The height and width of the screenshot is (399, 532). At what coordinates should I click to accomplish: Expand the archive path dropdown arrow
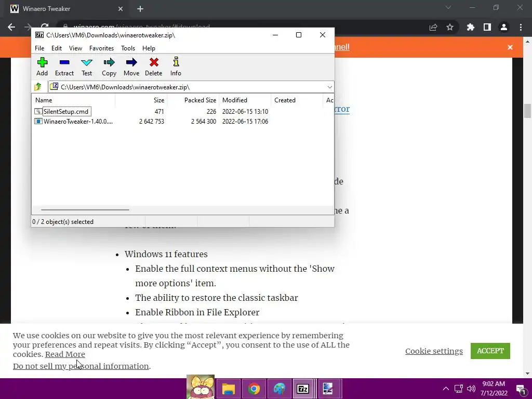tap(329, 87)
